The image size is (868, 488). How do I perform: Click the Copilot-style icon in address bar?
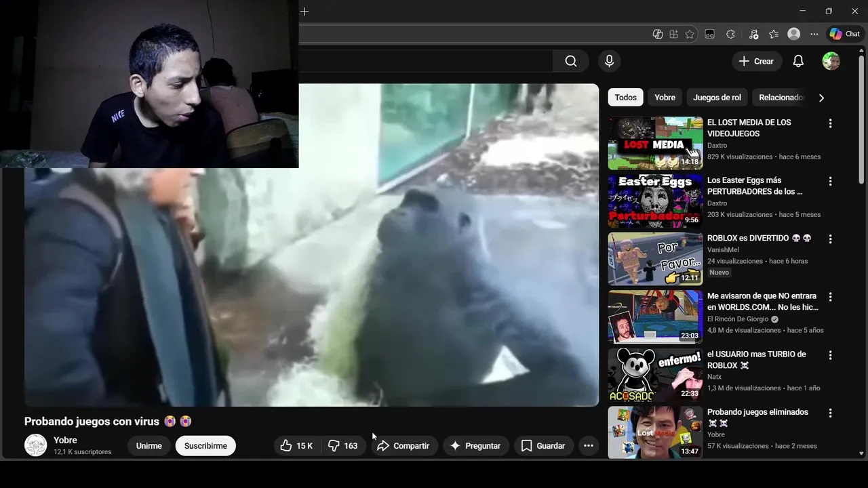click(657, 34)
